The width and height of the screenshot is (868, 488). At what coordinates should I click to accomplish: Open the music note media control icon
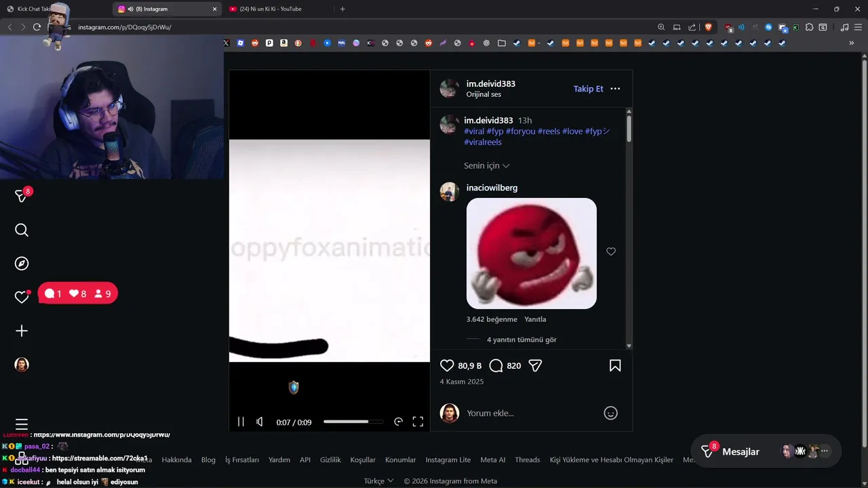pyautogui.click(x=844, y=27)
